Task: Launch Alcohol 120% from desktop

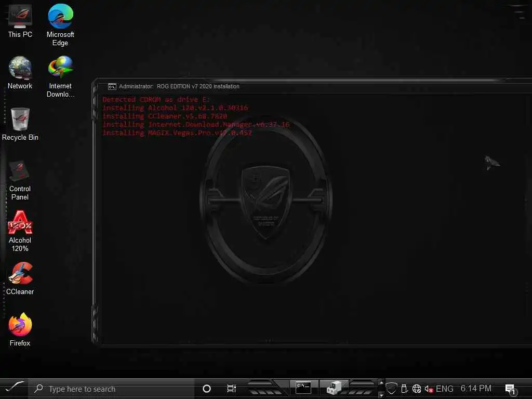Action: click(x=20, y=231)
